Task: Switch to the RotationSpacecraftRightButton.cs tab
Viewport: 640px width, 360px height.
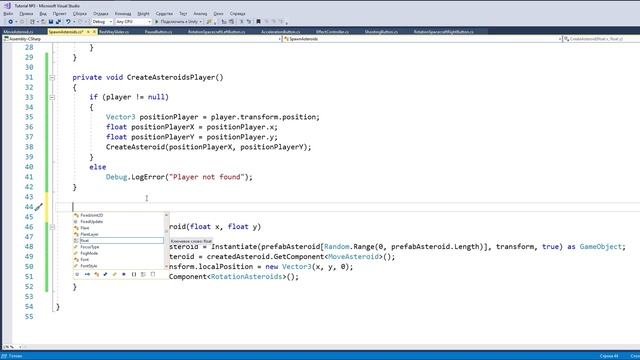Action: point(444,31)
